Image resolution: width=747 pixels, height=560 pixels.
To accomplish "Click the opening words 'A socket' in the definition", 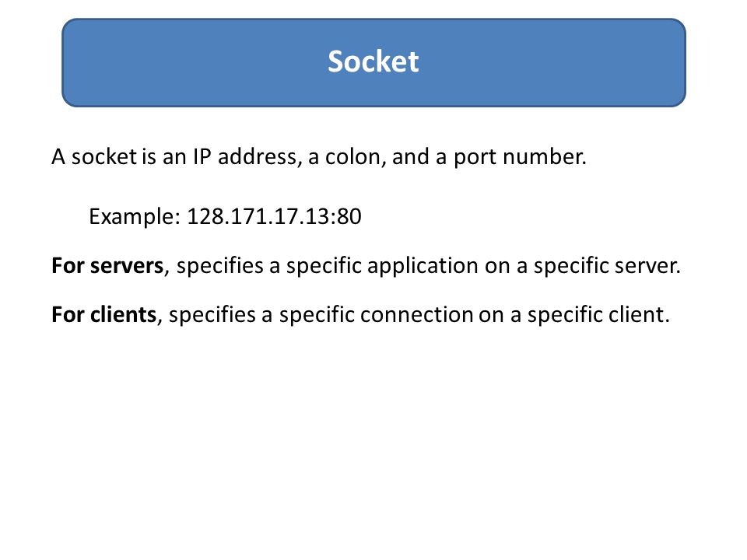I will point(94,157).
